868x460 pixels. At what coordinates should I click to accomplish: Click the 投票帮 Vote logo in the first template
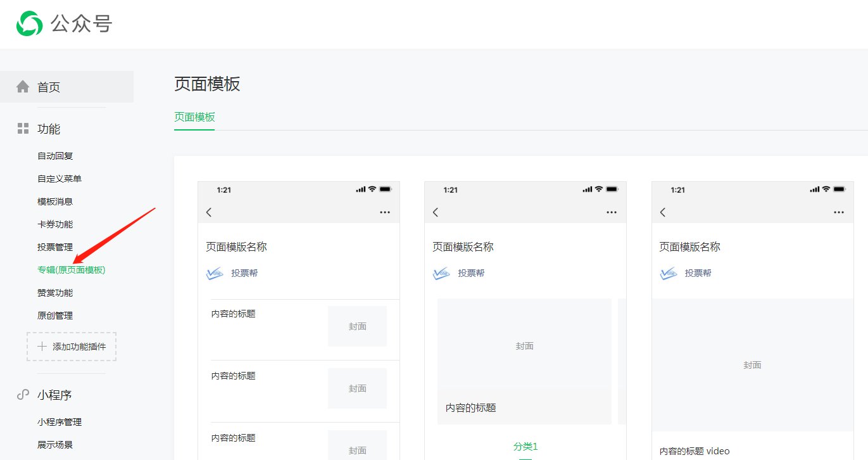click(x=215, y=273)
